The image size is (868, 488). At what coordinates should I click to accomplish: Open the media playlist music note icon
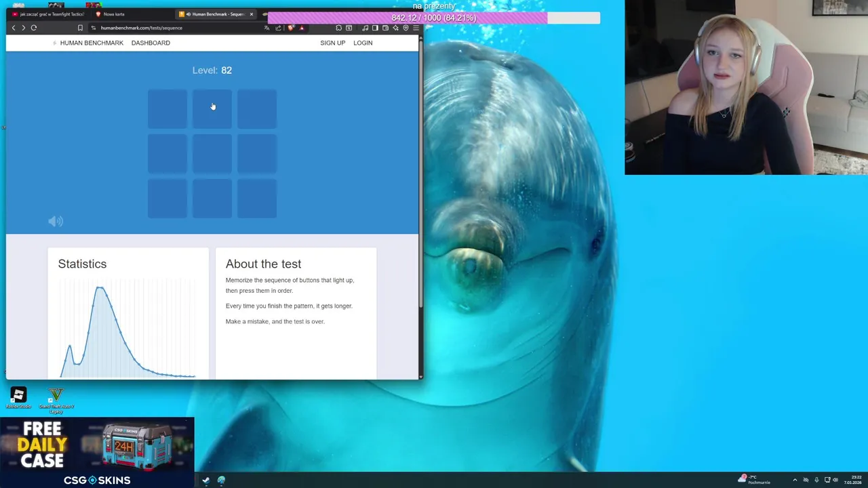(x=366, y=28)
